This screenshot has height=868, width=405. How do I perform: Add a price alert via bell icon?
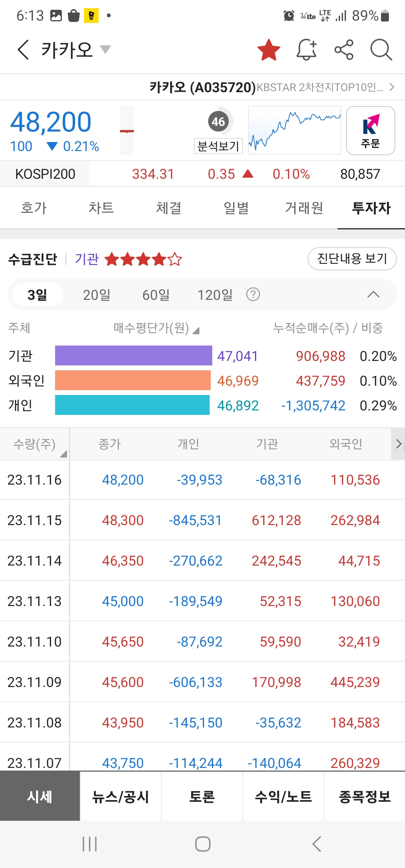307,50
